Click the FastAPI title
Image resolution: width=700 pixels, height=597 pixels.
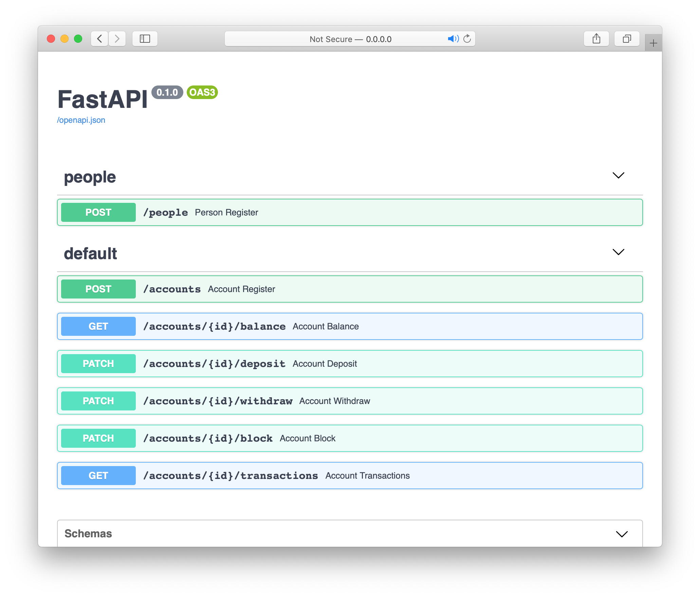coord(103,99)
